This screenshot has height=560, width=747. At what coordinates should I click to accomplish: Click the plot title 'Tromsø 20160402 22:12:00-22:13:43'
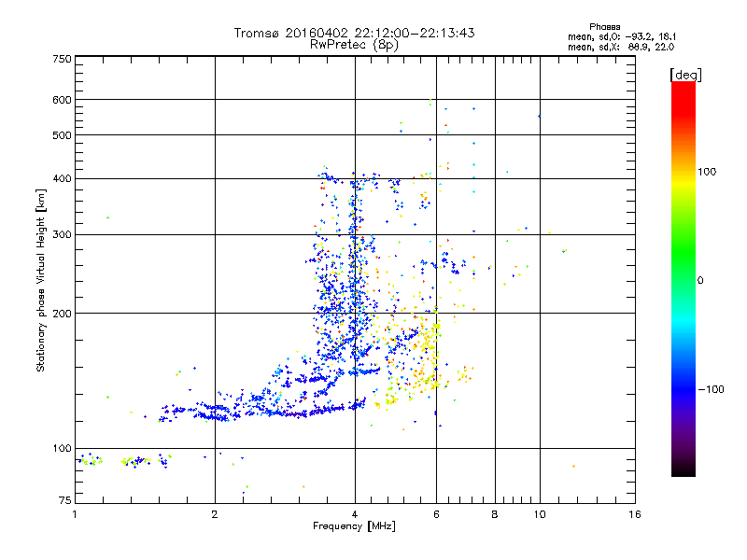pyautogui.click(x=354, y=33)
